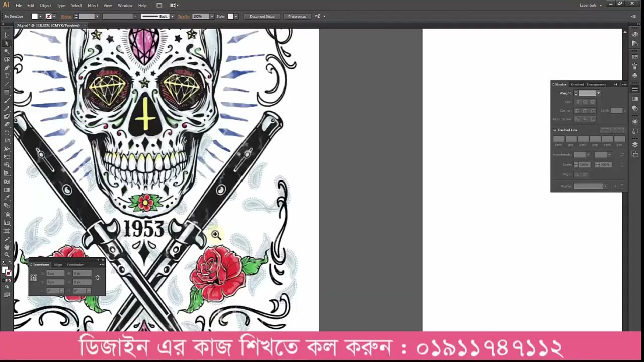Click the Weight stepper in Stroke panel

click(x=576, y=93)
